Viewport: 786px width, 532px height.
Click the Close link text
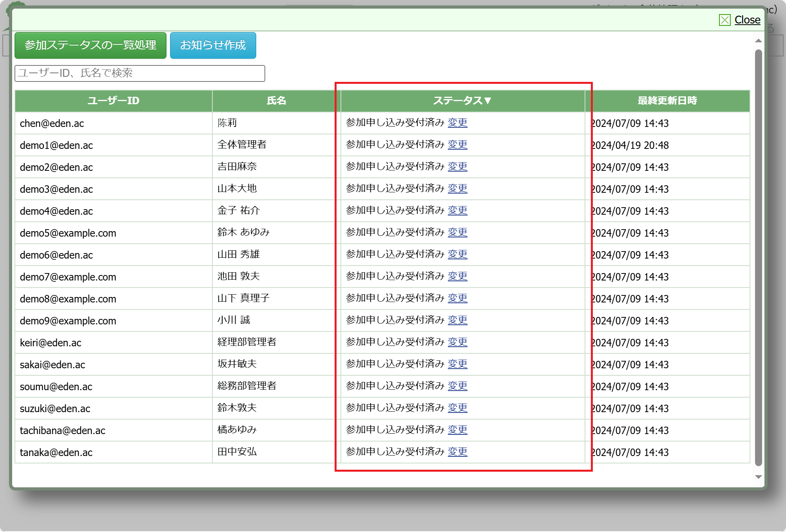pos(747,20)
